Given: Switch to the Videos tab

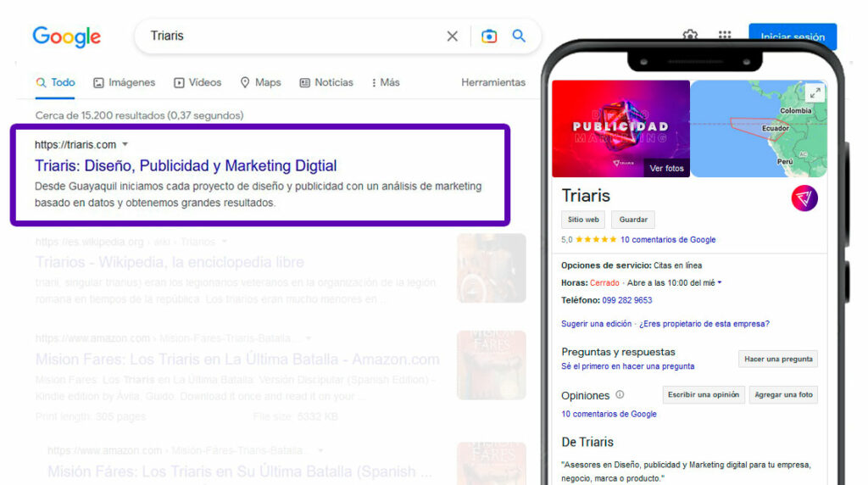Looking at the screenshot, I should pos(198,82).
